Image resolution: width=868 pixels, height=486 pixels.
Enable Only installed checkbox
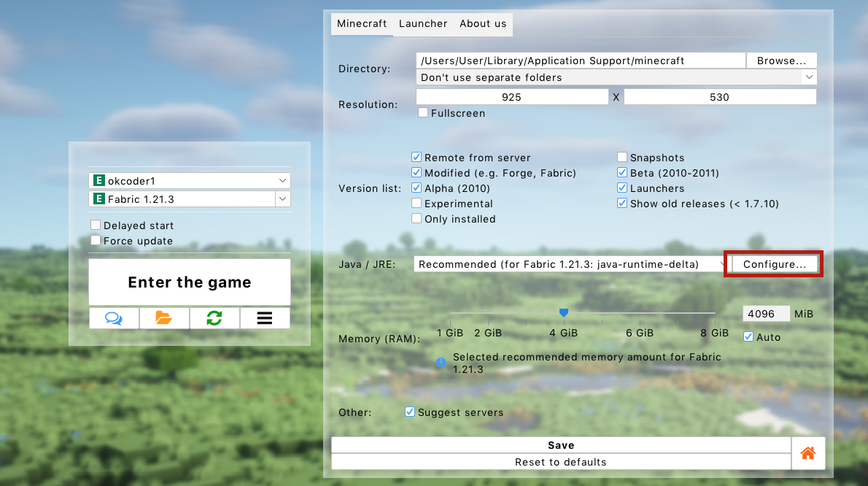click(x=416, y=219)
